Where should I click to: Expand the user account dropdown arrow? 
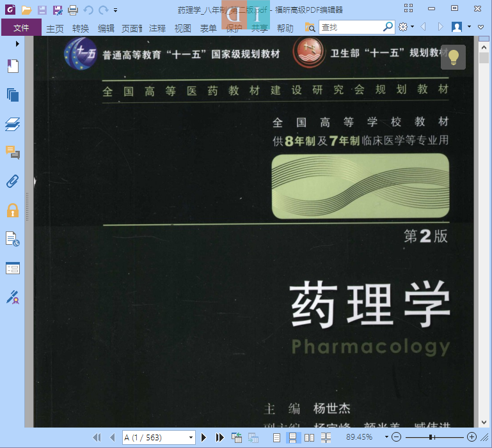[x=470, y=27]
